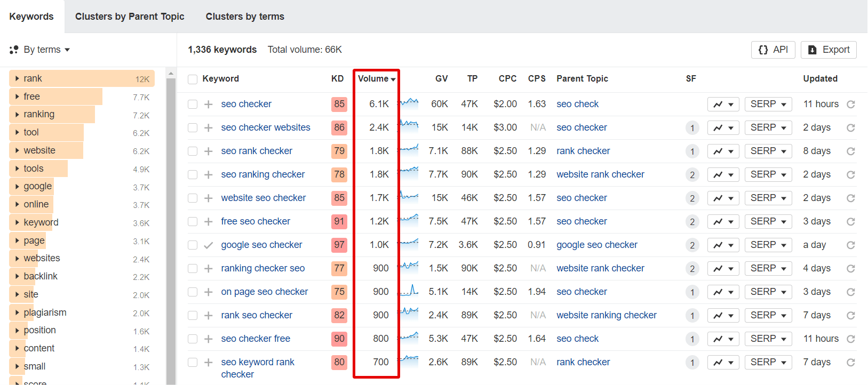Click the KD 97 difficulty badge
This screenshot has height=385, width=868.
[339, 245]
